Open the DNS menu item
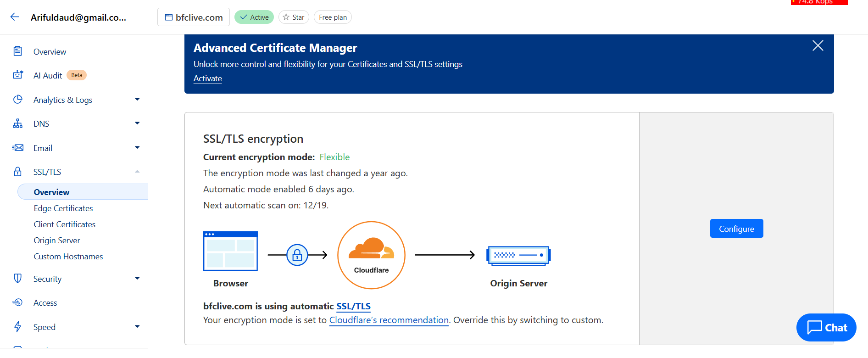 41,124
